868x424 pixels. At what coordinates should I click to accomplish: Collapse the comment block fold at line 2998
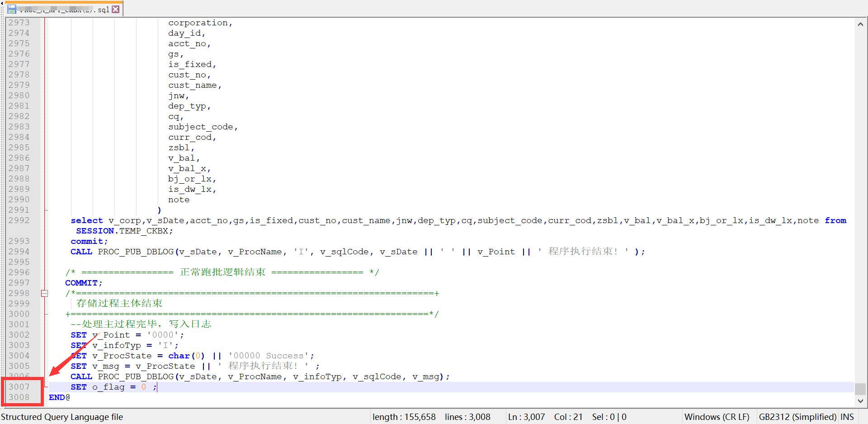44,293
